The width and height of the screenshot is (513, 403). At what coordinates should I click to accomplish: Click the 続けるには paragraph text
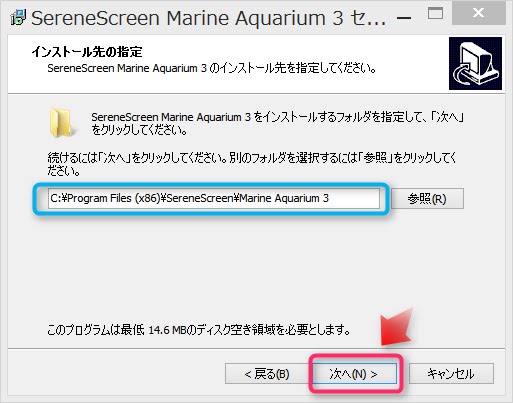252,164
